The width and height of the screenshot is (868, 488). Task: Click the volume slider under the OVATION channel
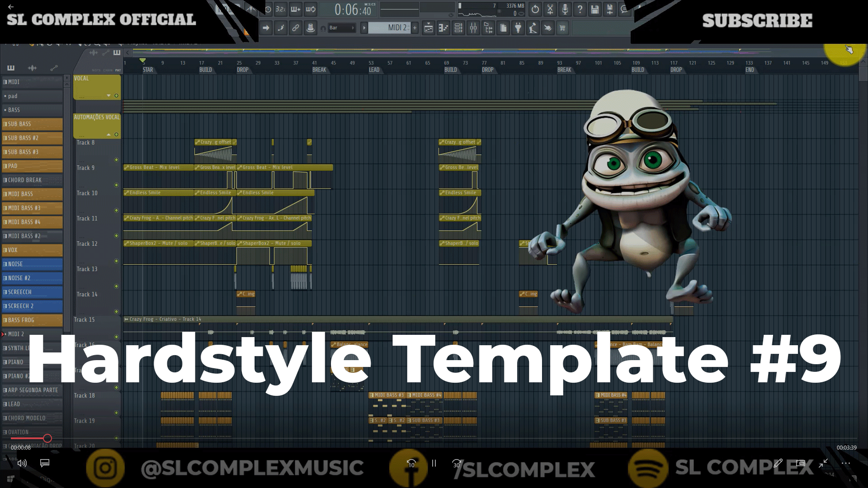coord(47,438)
